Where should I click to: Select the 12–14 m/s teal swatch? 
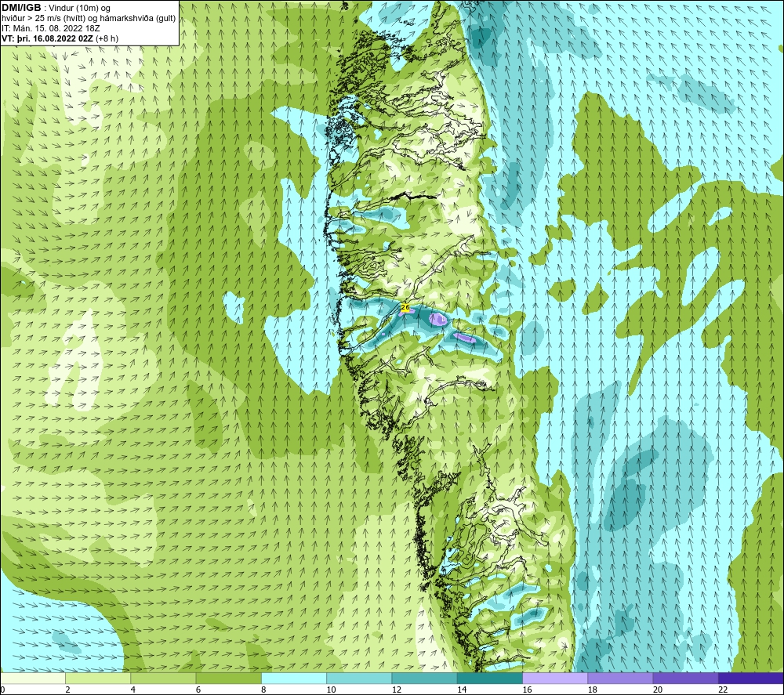[424, 678]
